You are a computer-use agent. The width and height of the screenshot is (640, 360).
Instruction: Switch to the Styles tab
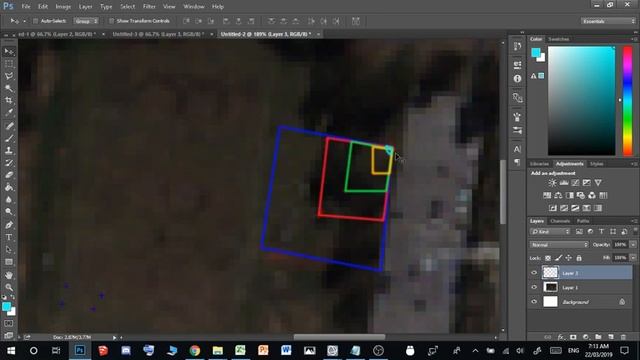tap(596, 164)
